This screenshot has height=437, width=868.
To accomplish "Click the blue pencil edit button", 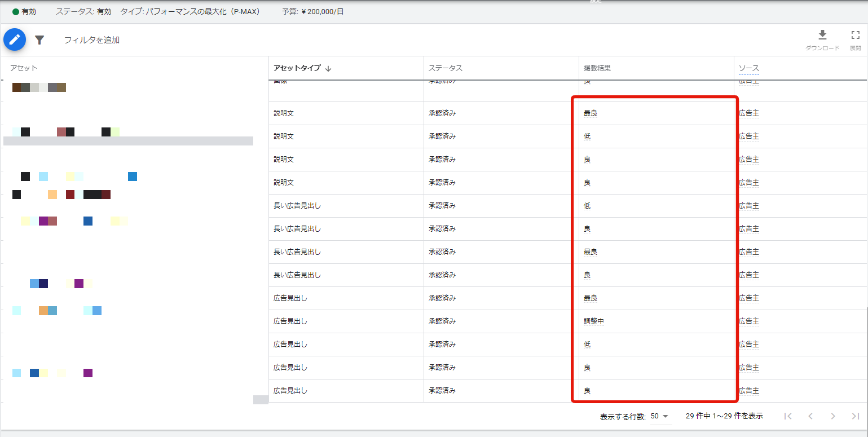I will (15, 39).
